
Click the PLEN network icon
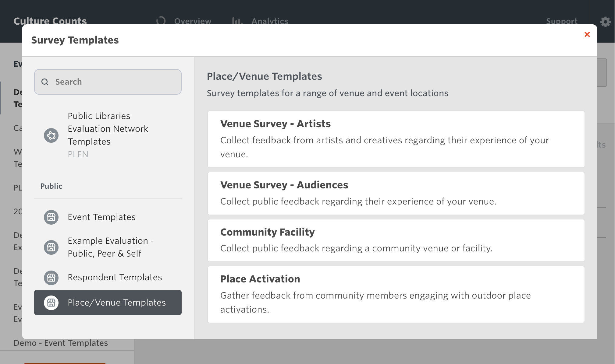coord(51,135)
